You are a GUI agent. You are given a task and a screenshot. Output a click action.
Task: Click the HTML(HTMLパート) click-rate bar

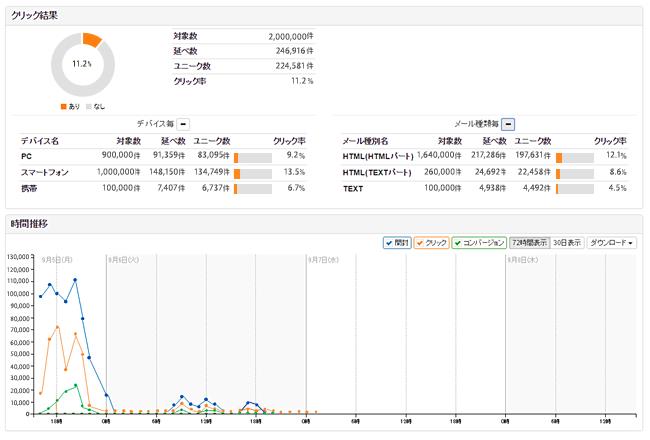575,158
